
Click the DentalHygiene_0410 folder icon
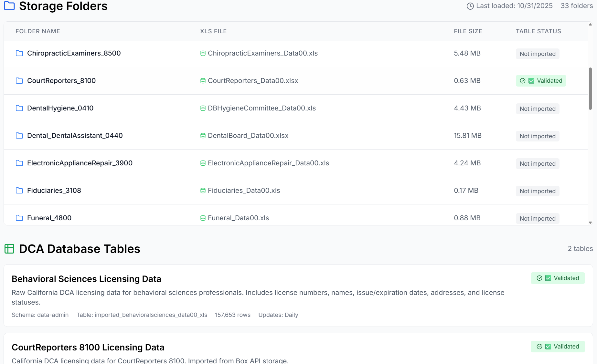19,108
